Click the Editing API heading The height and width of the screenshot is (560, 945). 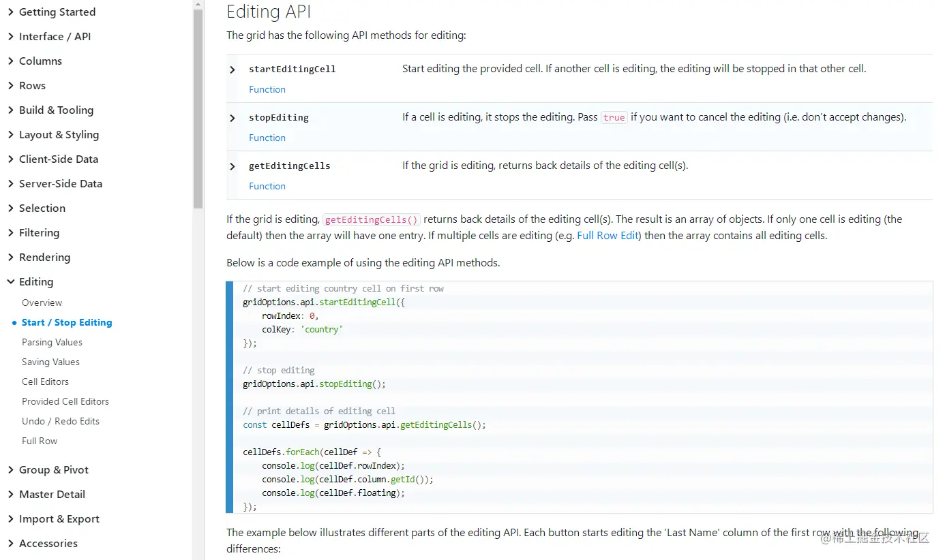pyautogui.click(x=269, y=12)
